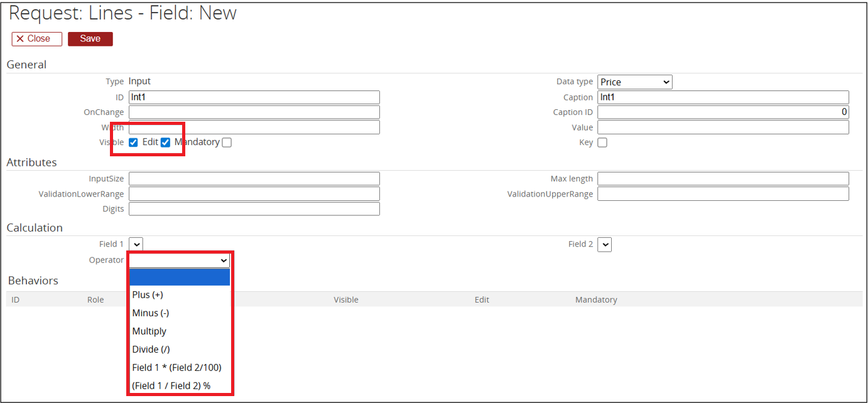Select Plus (+) operator option
The height and width of the screenshot is (403, 868).
148,295
